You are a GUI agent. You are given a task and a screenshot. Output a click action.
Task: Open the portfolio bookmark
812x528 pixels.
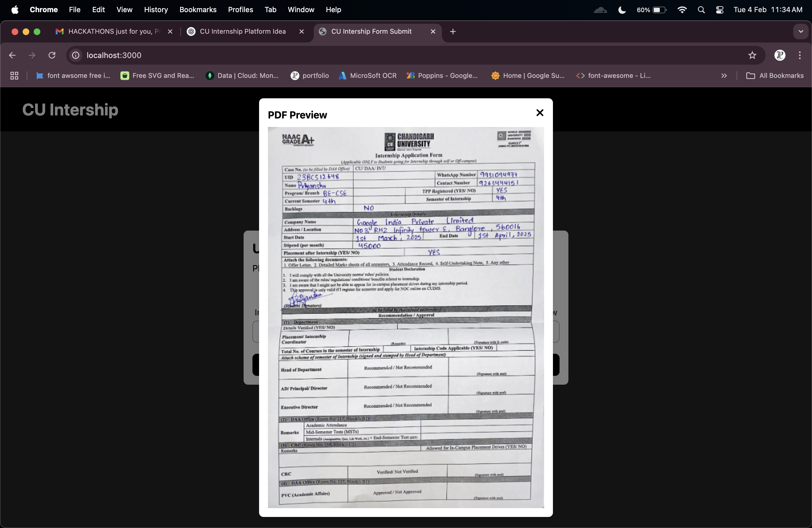click(310, 76)
